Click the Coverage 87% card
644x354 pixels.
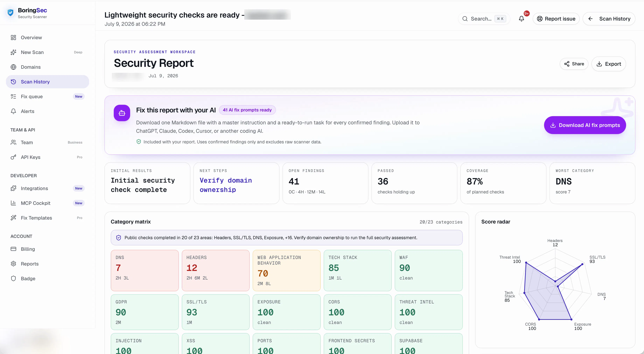pos(503,183)
